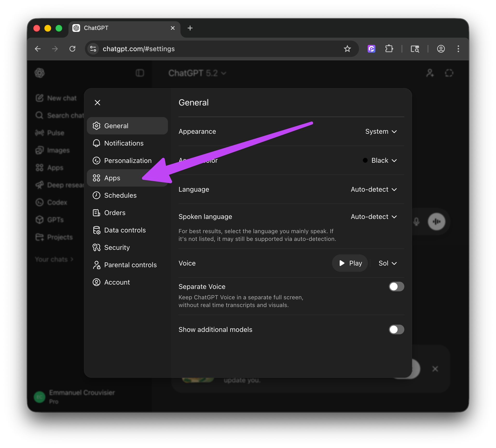
Task: Click the bookmark star icon in address bar
Action: [x=347, y=49]
